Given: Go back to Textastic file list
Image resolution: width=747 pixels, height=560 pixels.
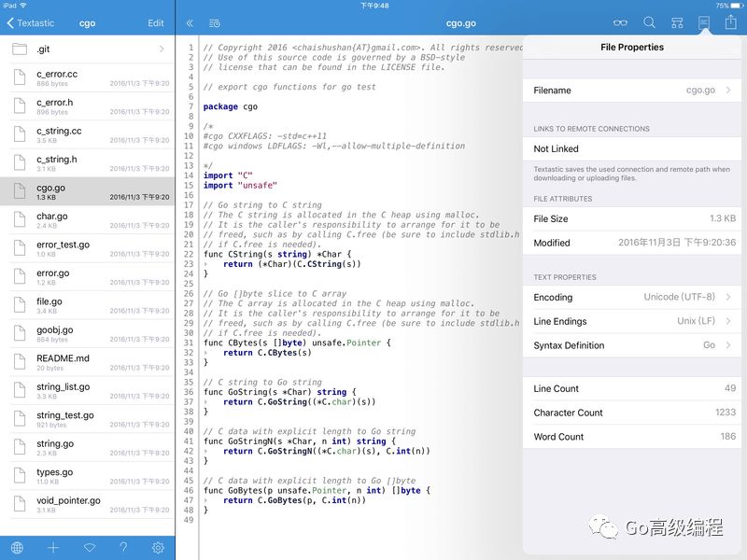Looking at the screenshot, I should [x=30, y=22].
